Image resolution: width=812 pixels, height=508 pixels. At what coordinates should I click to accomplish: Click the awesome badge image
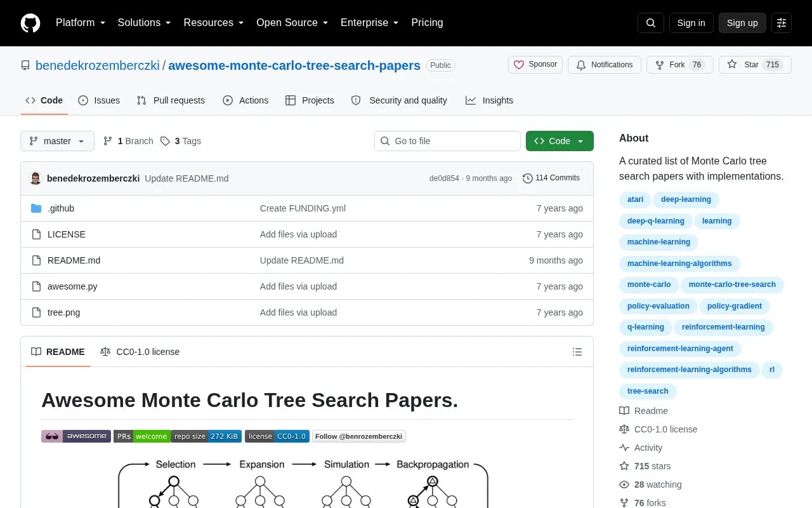(76, 436)
